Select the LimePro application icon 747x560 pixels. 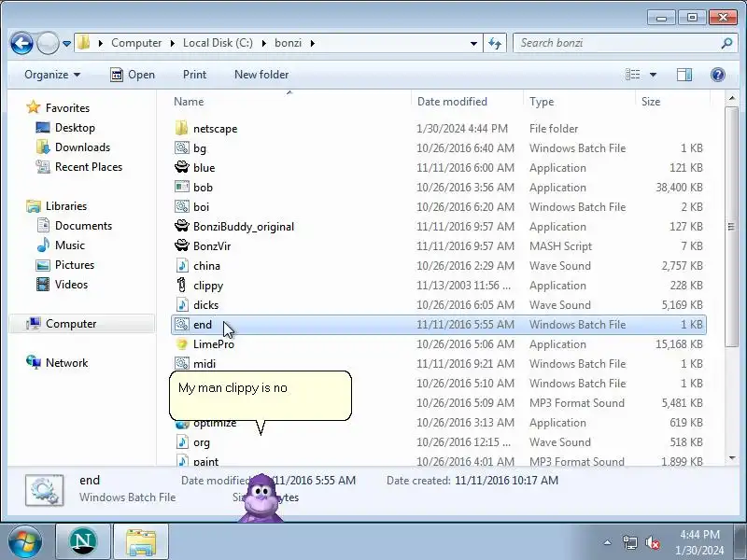point(181,343)
